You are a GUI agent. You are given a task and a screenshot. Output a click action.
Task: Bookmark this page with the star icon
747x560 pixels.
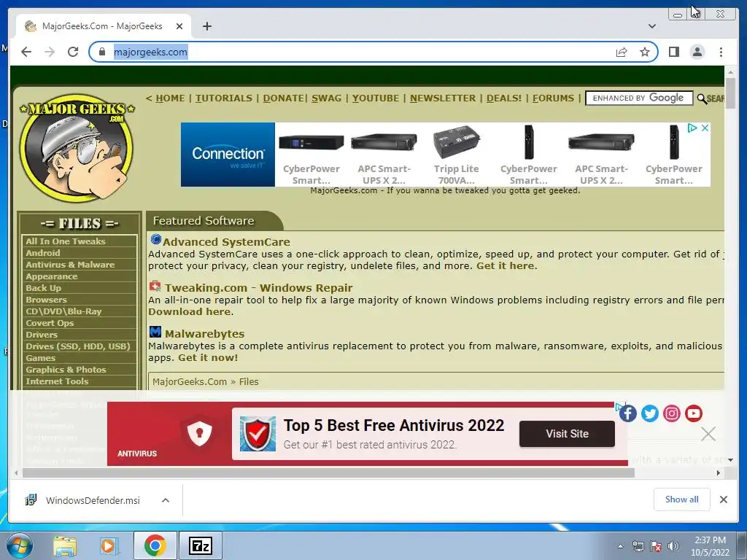point(645,52)
